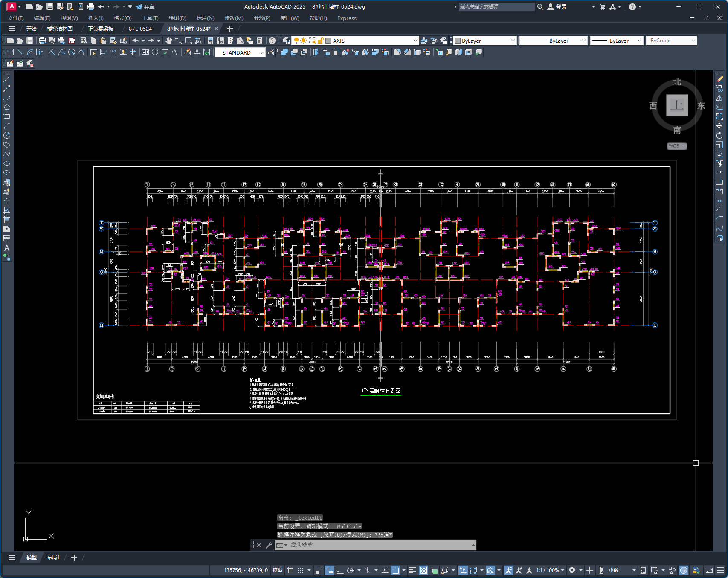Click the Plot (print) toolbar icon
The height and width of the screenshot is (578, 728).
[42, 41]
